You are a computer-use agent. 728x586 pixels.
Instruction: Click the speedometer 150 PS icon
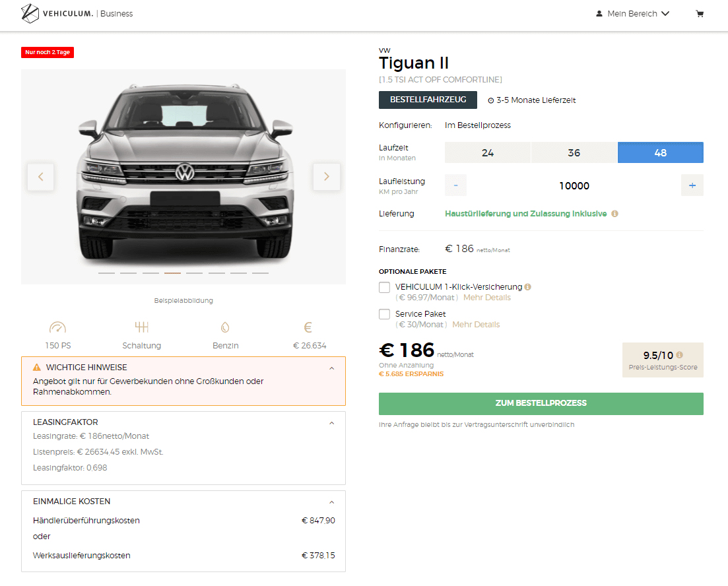(57, 327)
